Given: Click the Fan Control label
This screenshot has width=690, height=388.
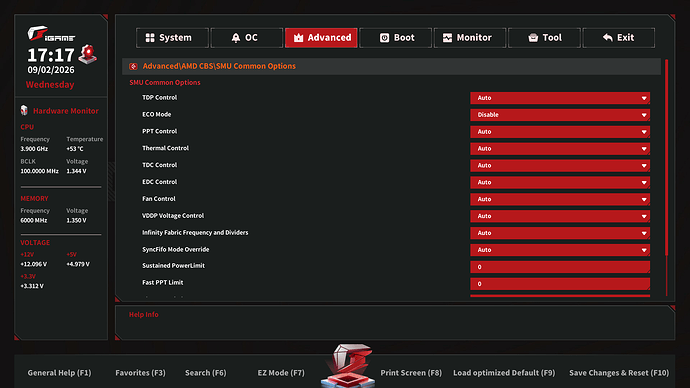Looking at the screenshot, I should point(158,199).
